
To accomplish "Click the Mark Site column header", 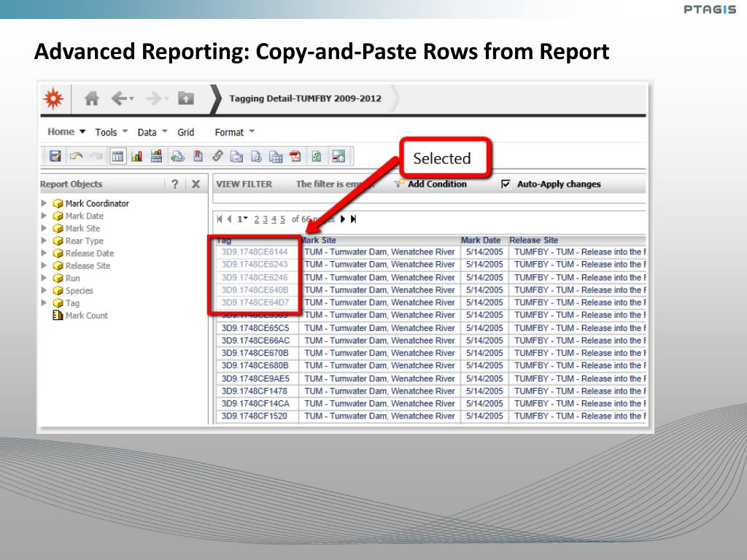I will click(x=319, y=240).
